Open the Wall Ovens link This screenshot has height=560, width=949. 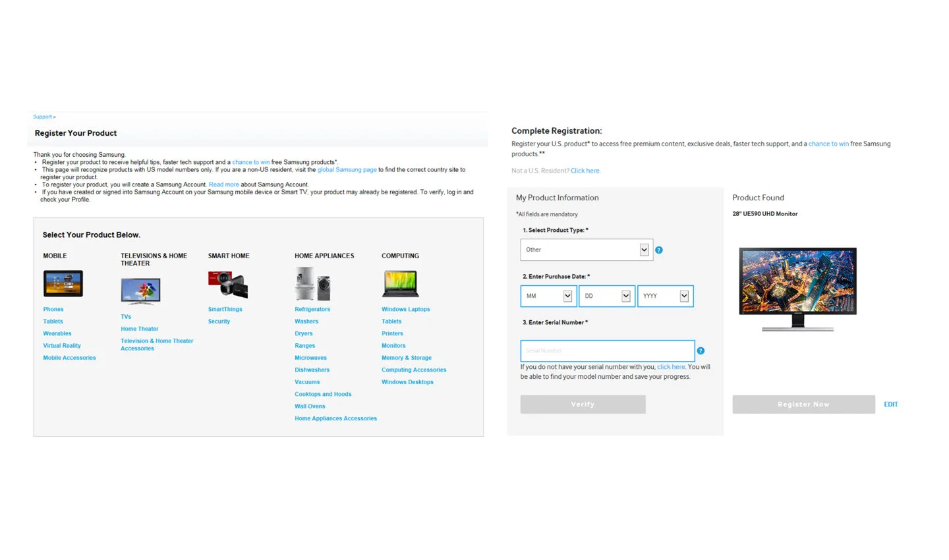point(310,406)
